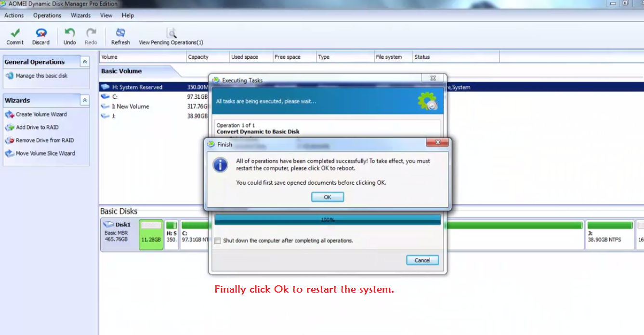
Task: Close the Finish dialog with X
Action: click(438, 143)
